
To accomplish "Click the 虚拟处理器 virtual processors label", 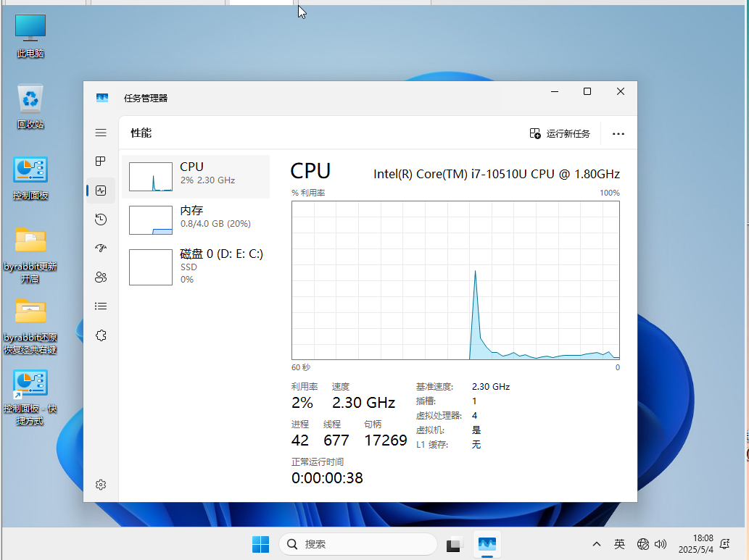I will coord(439,416).
